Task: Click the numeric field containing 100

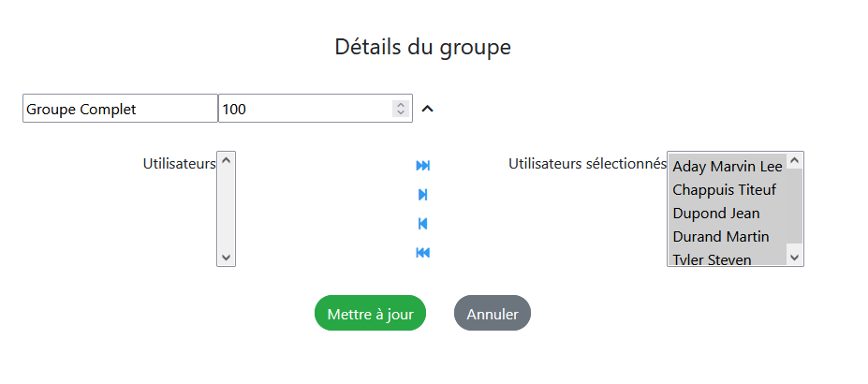Action: pyautogui.click(x=305, y=109)
